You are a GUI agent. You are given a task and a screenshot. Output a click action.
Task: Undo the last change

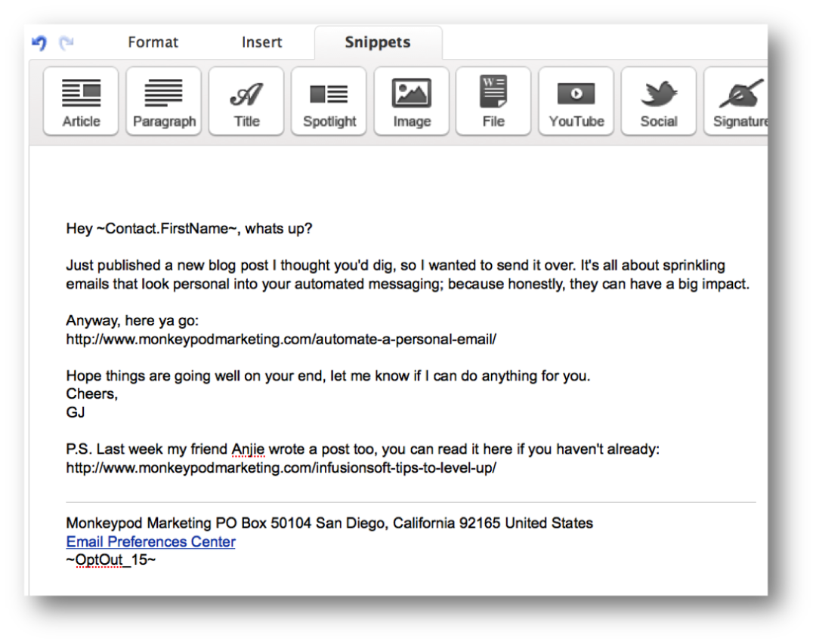pyautogui.click(x=39, y=43)
